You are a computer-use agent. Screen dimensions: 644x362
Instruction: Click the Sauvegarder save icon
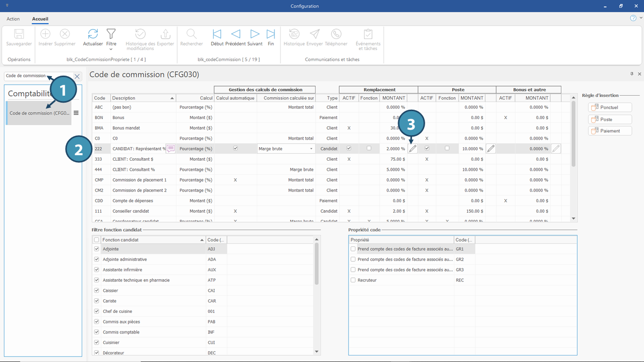pos(19,35)
